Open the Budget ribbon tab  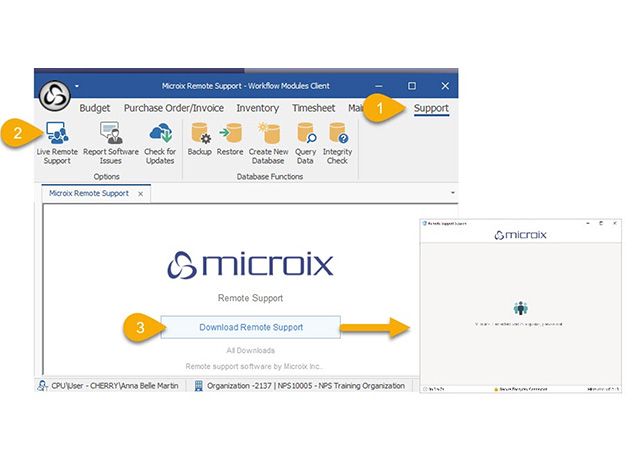pos(95,108)
